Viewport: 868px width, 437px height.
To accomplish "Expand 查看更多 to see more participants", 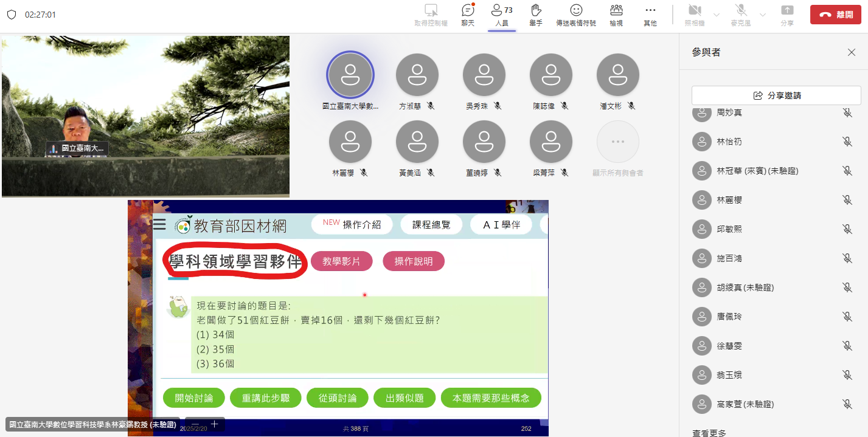I will 709,433.
